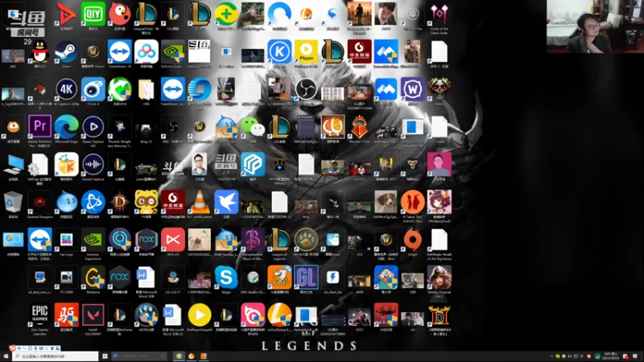Open Microsoft Edge from the desktop
The width and height of the screenshot is (644, 362).
pos(66,126)
